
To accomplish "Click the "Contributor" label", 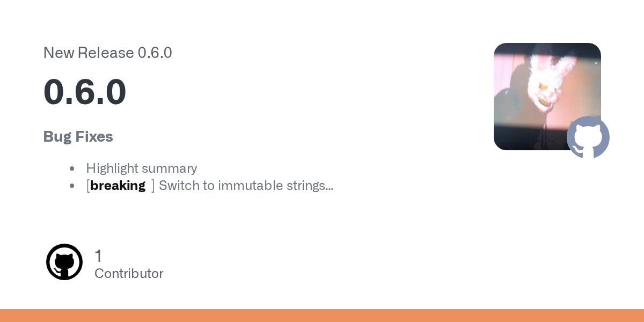I will 129,274.
